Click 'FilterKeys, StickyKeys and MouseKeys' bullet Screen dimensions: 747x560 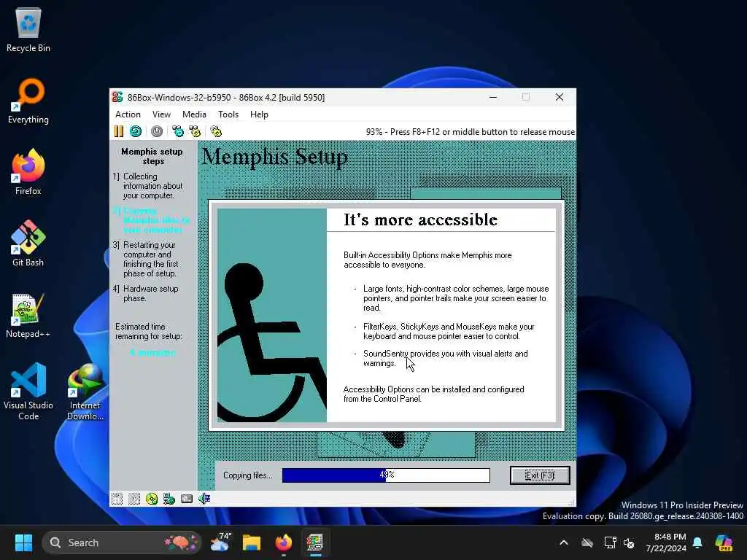(x=449, y=332)
